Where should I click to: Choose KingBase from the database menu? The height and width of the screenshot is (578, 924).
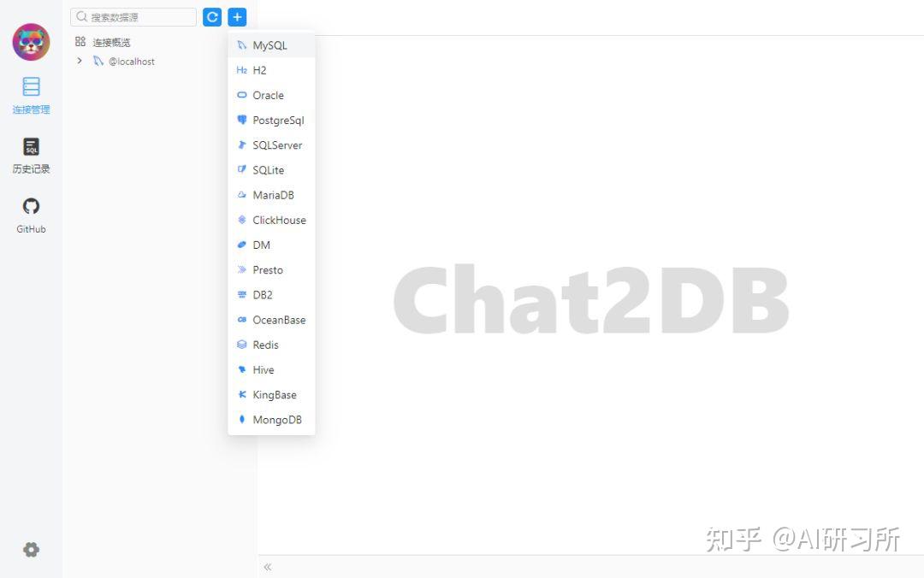click(x=272, y=395)
